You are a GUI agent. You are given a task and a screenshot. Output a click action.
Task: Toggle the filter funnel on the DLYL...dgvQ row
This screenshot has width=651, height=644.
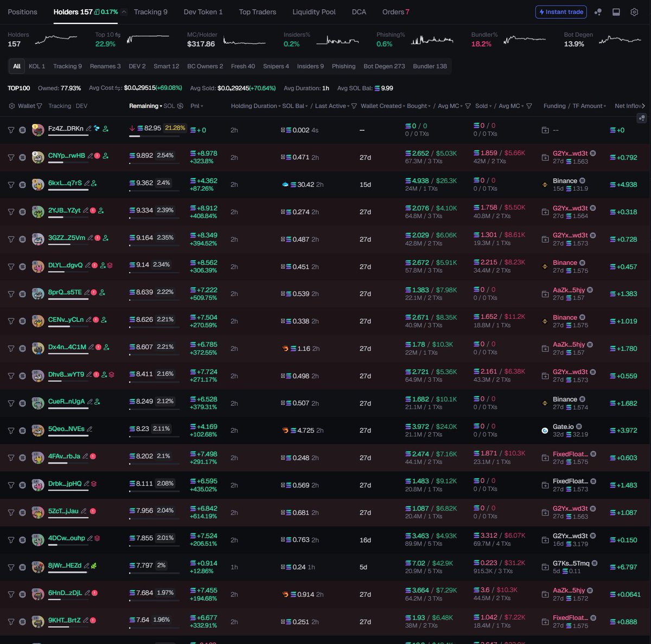11,266
